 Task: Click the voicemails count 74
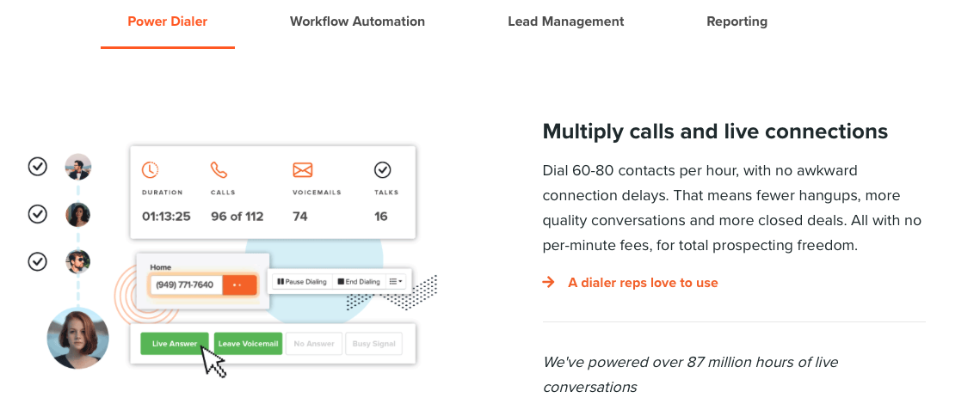pyautogui.click(x=300, y=217)
